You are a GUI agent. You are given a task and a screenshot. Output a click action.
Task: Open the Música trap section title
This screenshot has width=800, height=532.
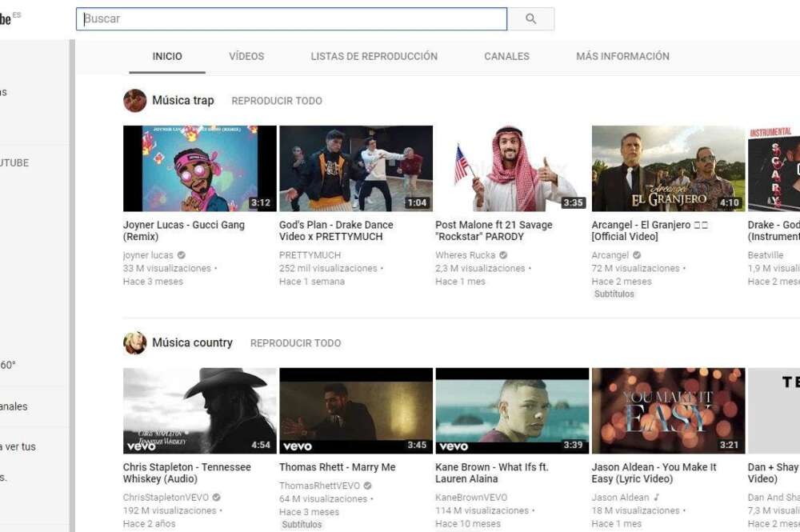click(x=183, y=101)
